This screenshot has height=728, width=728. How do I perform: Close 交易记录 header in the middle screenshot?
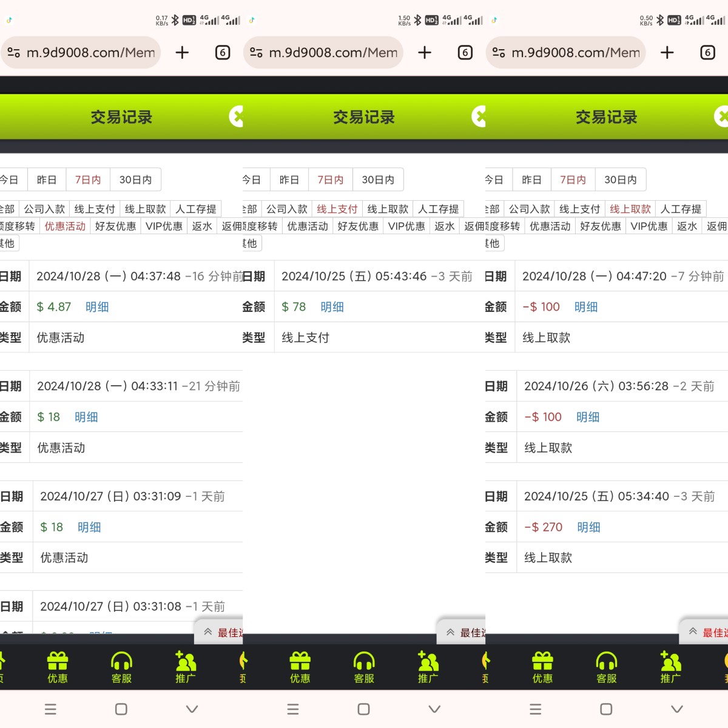pyautogui.click(x=479, y=116)
